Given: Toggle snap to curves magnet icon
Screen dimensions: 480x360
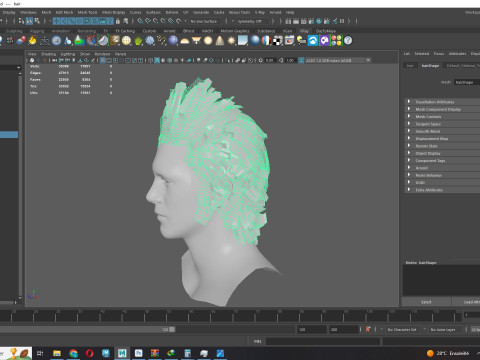Looking at the screenshot, I should (148, 21).
